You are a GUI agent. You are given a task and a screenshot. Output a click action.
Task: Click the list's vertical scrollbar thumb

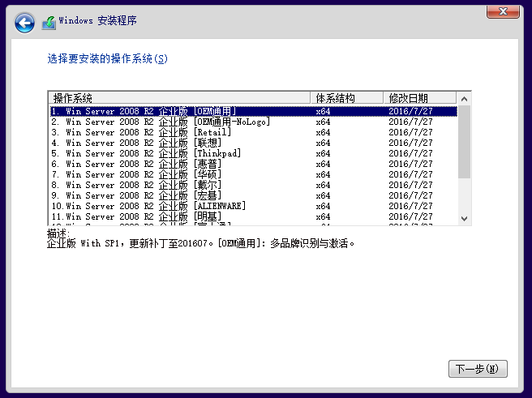tap(464, 142)
